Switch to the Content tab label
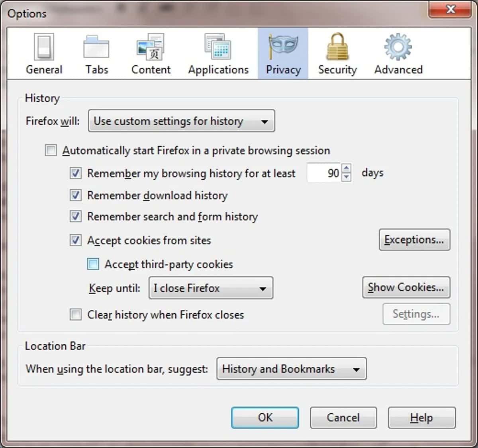The height and width of the screenshot is (448, 478). pos(151,70)
